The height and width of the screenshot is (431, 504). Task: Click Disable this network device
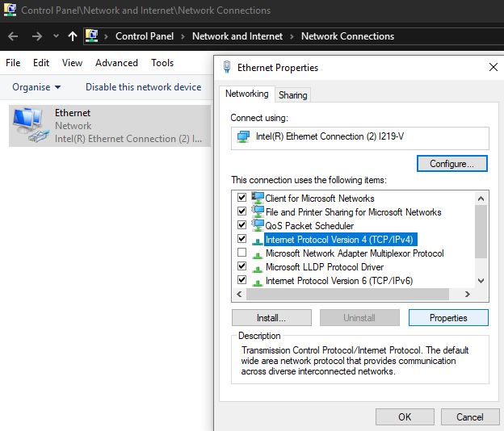143,87
